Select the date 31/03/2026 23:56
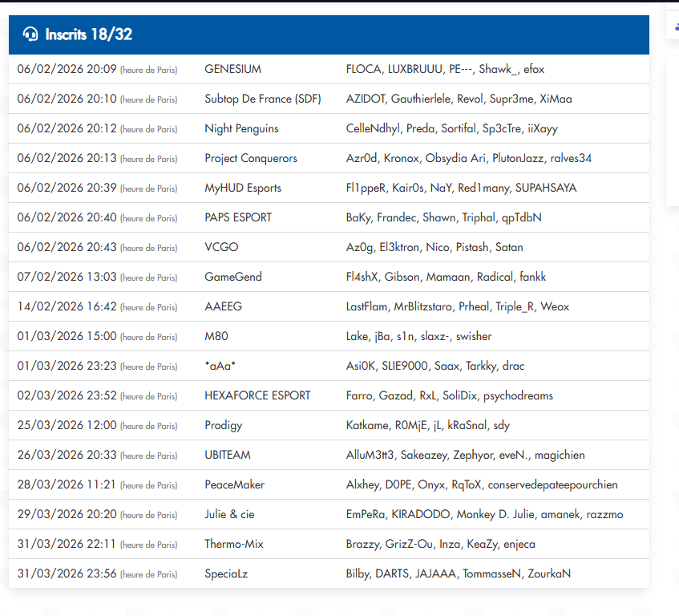This screenshot has height=616, width=679. click(x=67, y=573)
